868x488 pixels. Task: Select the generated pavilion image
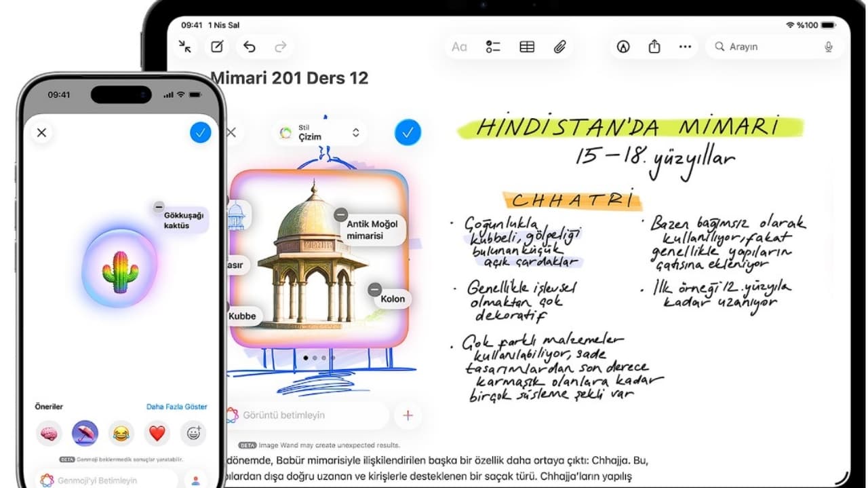pos(319,258)
